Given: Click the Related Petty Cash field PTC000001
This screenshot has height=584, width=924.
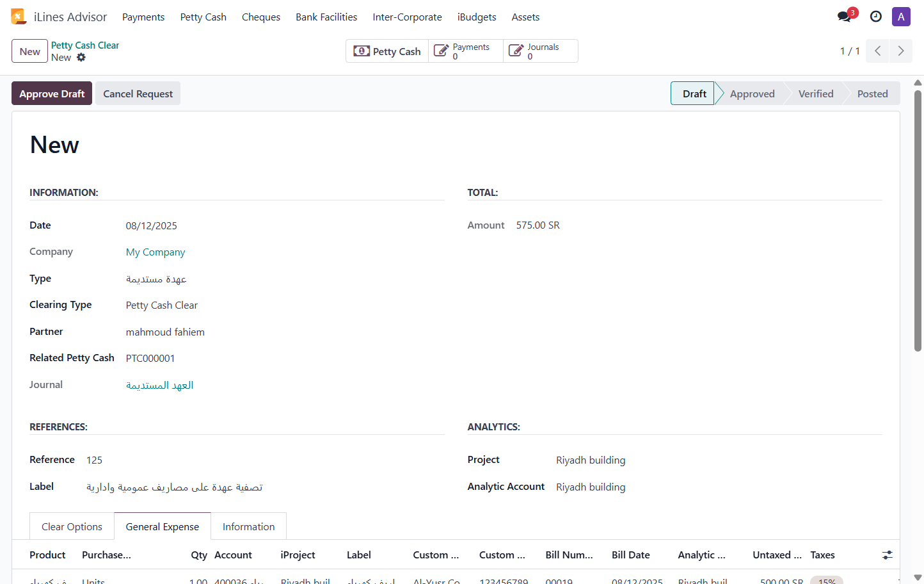Looking at the screenshot, I should [x=150, y=359].
